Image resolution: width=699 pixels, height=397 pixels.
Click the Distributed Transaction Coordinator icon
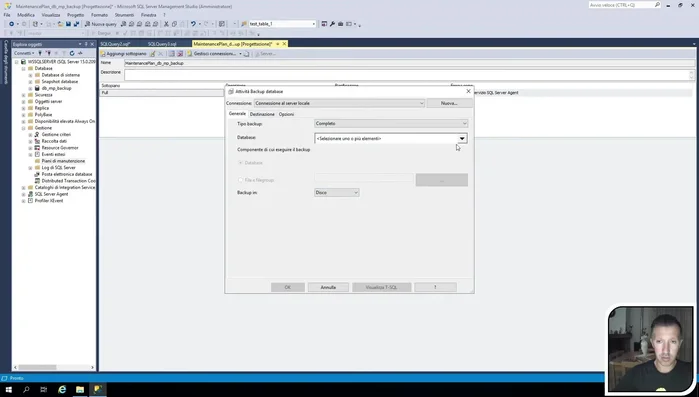coord(37,181)
